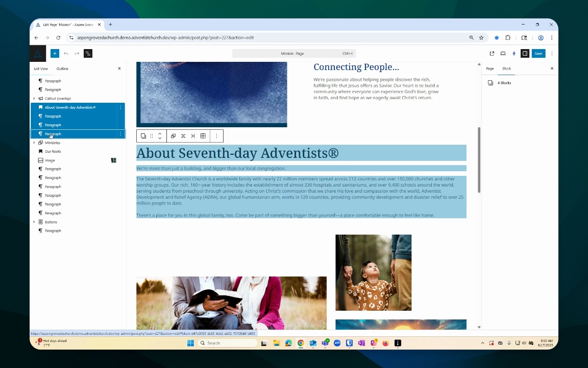The width and height of the screenshot is (588, 368).
Task: Click the scrollbar down arrow
Action: (x=479, y=327)
